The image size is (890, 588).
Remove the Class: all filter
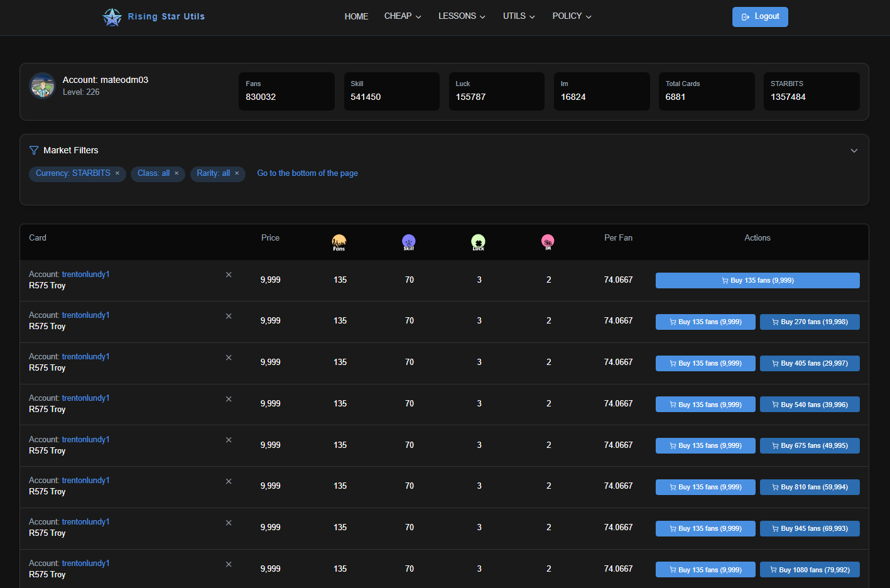176,173
